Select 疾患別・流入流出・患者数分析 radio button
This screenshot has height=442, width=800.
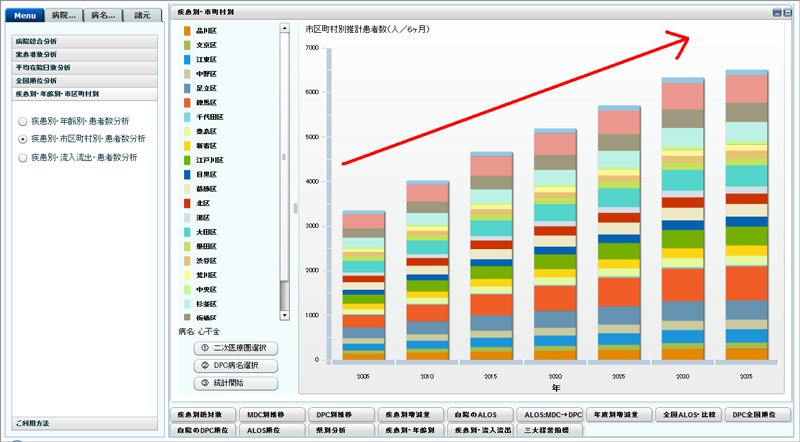point(22,158)
